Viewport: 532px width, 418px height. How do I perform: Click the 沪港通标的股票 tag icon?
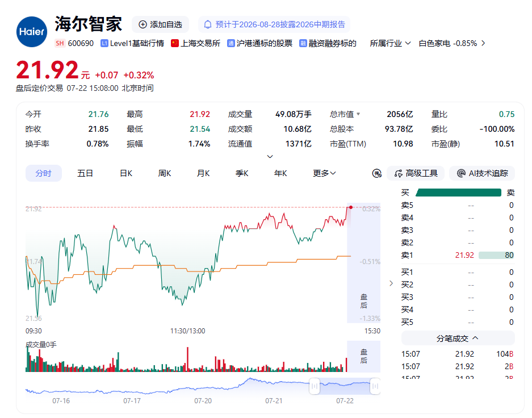231,43
